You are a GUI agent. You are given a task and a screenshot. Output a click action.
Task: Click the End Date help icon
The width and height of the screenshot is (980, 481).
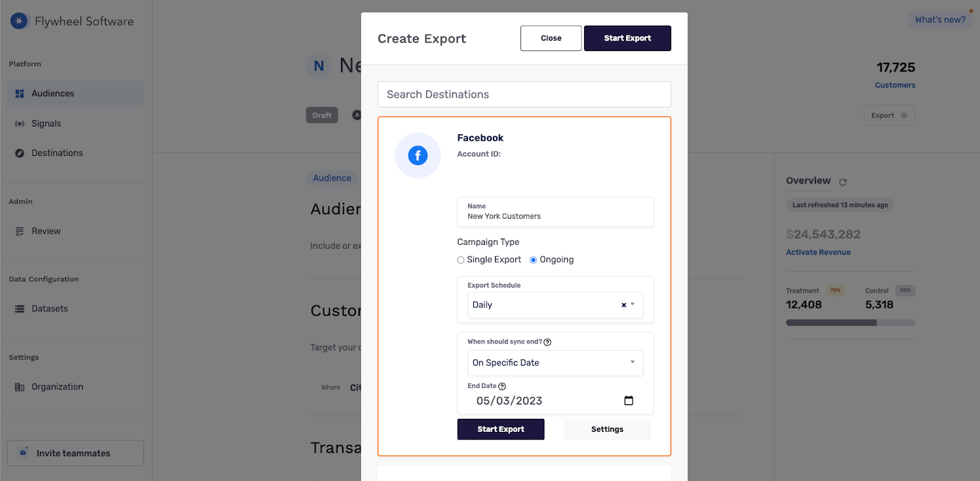coord(502,387)
